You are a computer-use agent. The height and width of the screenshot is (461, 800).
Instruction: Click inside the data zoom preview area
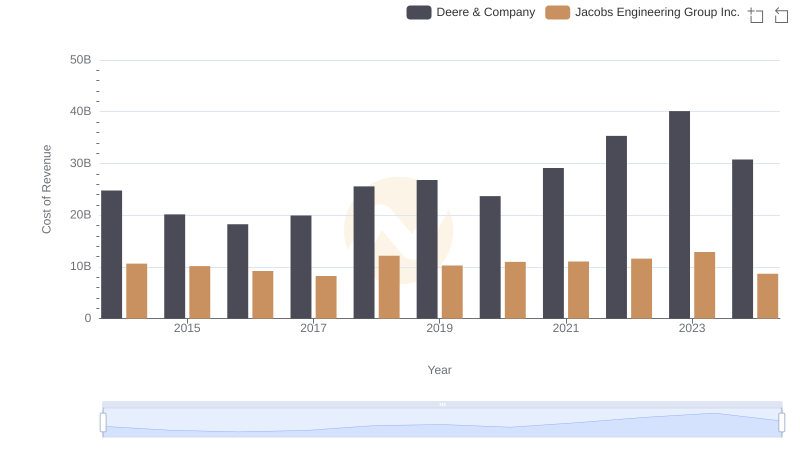point(442,423)
